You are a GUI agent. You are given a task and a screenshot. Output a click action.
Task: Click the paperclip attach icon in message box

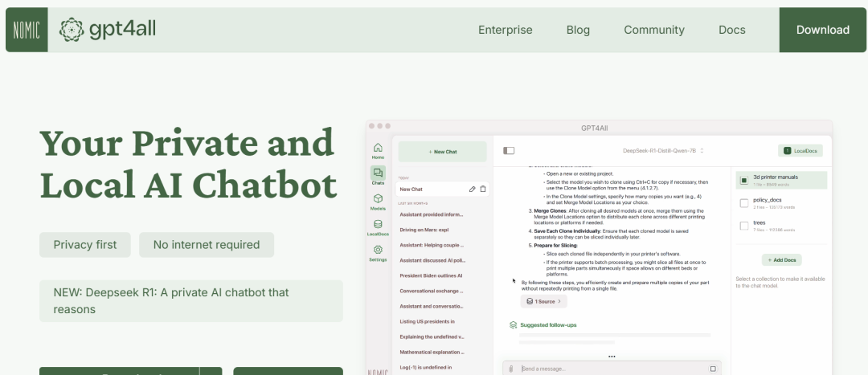coord(510,369)
